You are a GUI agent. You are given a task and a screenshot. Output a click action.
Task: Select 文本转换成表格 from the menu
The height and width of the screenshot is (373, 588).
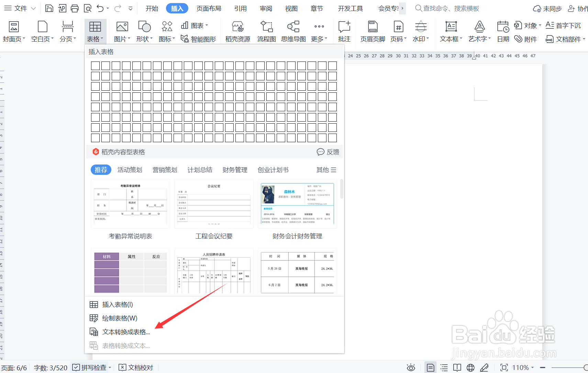(x=126, y=331)
